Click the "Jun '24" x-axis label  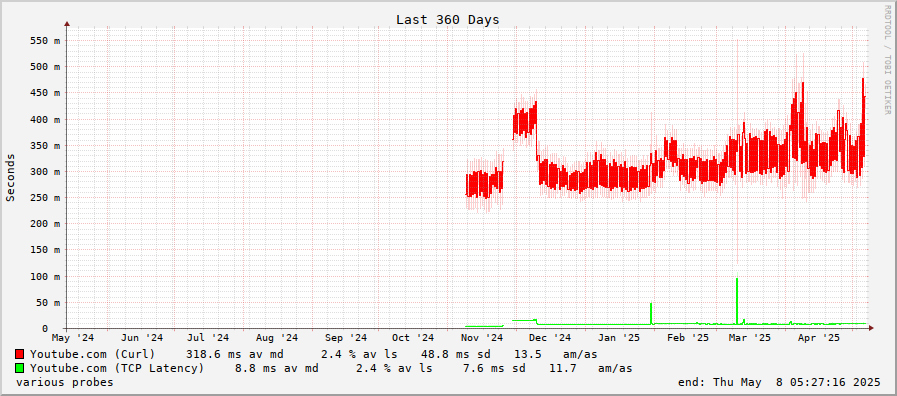[x=142, y=338]
